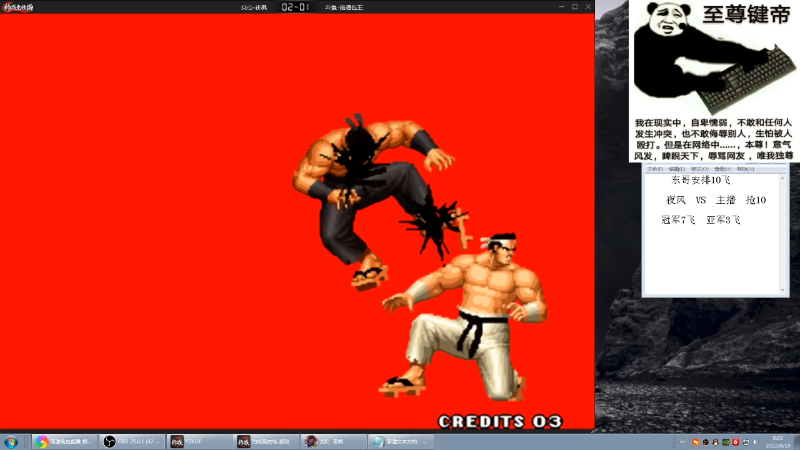Open the Action Center flag tray icon
Image resolution: width=800 pixels, height=450 pixels.
coord(746,442)
